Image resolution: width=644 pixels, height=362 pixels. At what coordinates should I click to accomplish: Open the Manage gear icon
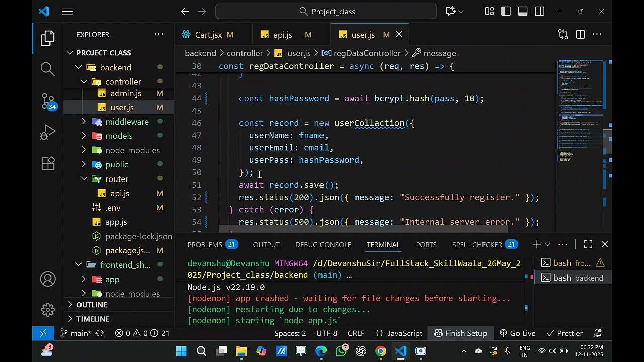[48, 309]
